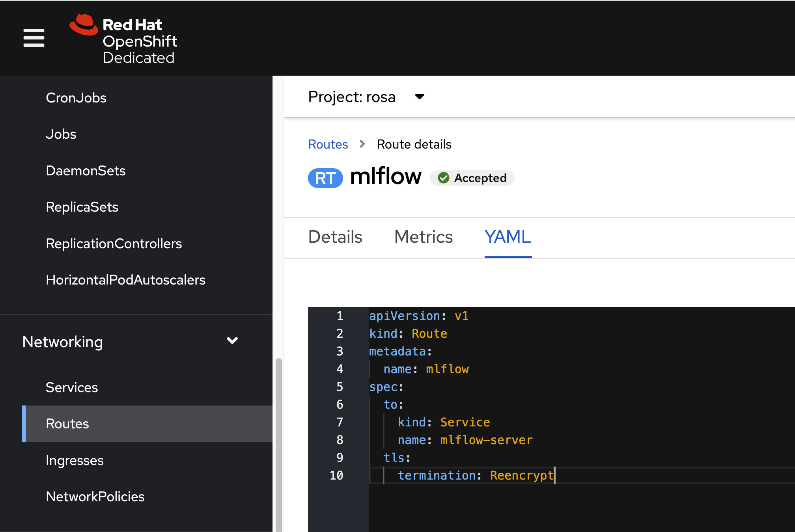Screen dimensions: 795x532
Task: Click the 'termination: Reencrypt' line in editor
Action: 476,476
